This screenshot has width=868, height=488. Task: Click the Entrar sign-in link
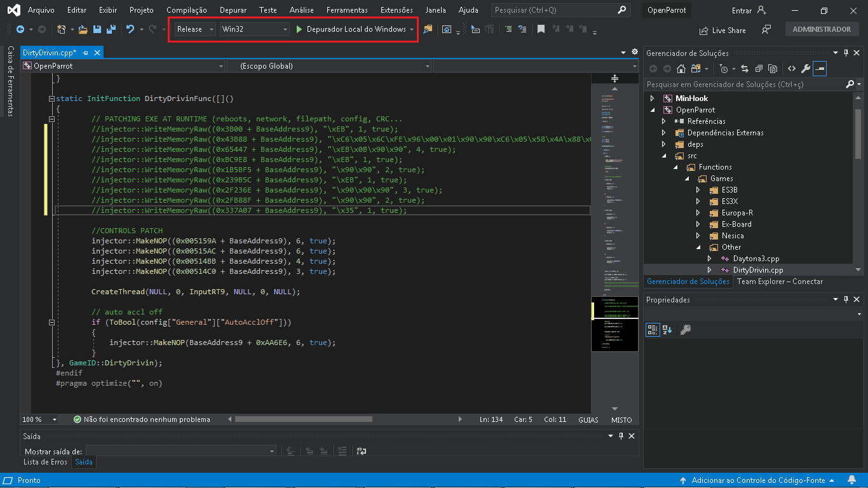[x=742, y=10]
